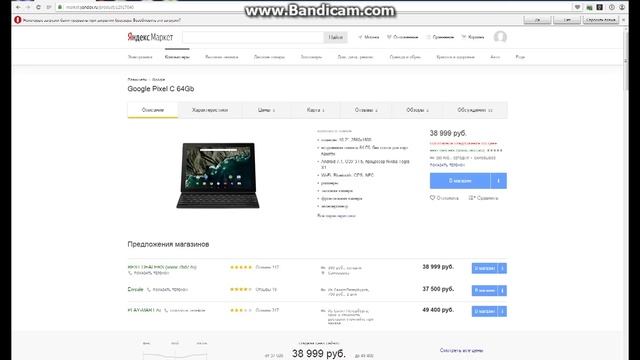Open the Дом, дача, ремонт category
This screenshot has width=640, height=360.
(x=356, y=57)
